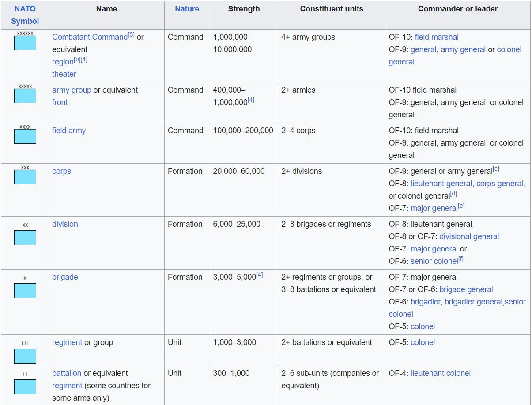Click the brigade NATO symbol image
This screenshot has height=405, width=532.
click(25, 287)
